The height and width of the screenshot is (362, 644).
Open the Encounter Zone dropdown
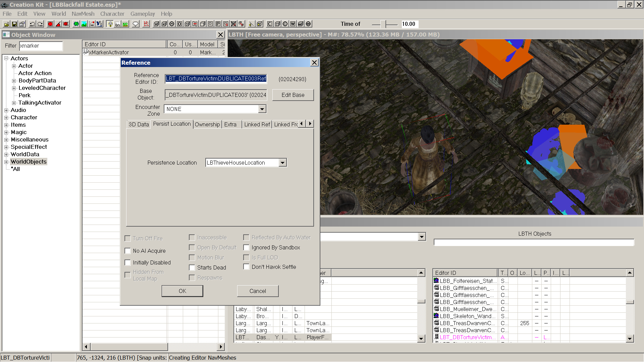coord(262,109)
